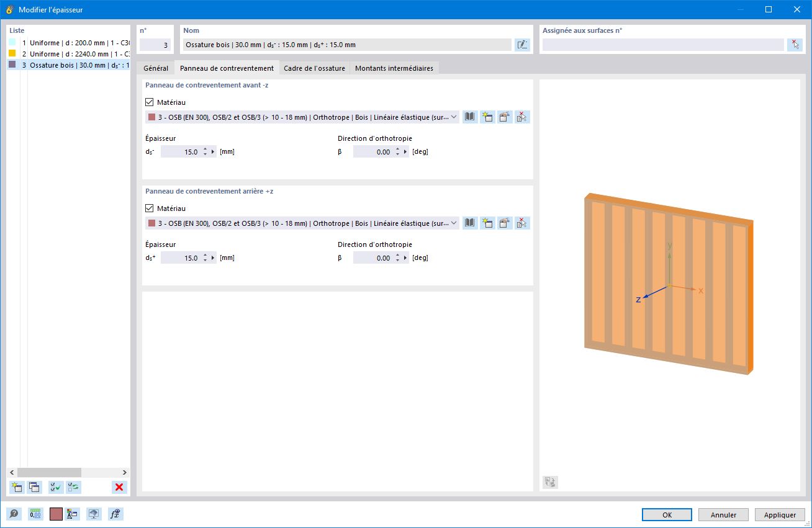Click the Assignée aux surfaces n° field

pyautogui.click(x=663, y=45)
